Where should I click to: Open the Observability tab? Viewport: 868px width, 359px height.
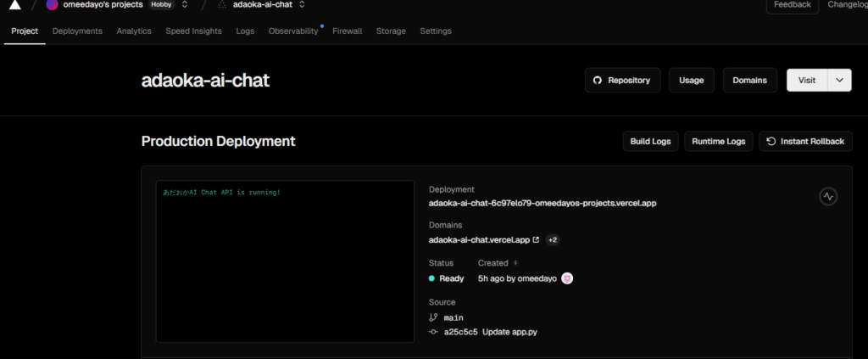click(293, 31)
